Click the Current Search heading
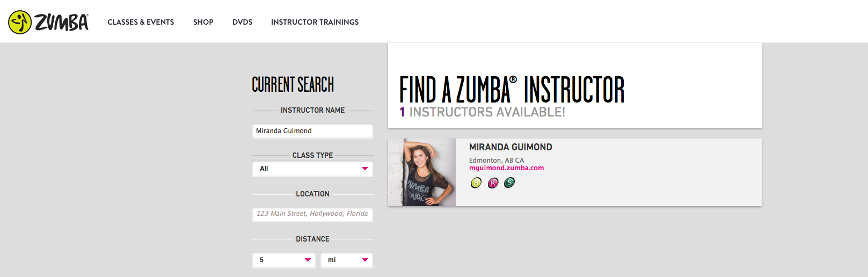 click(293, 85)
